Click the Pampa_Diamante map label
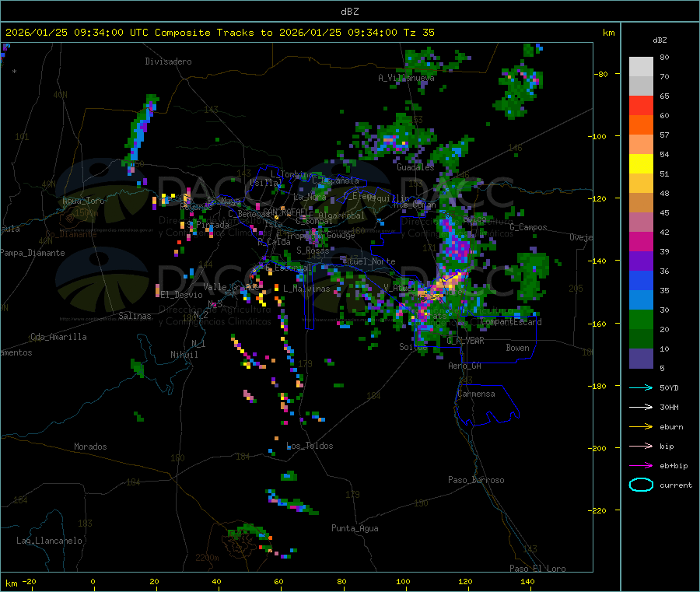Viewport: 700px width, 592px height. (x=33, y=253)
